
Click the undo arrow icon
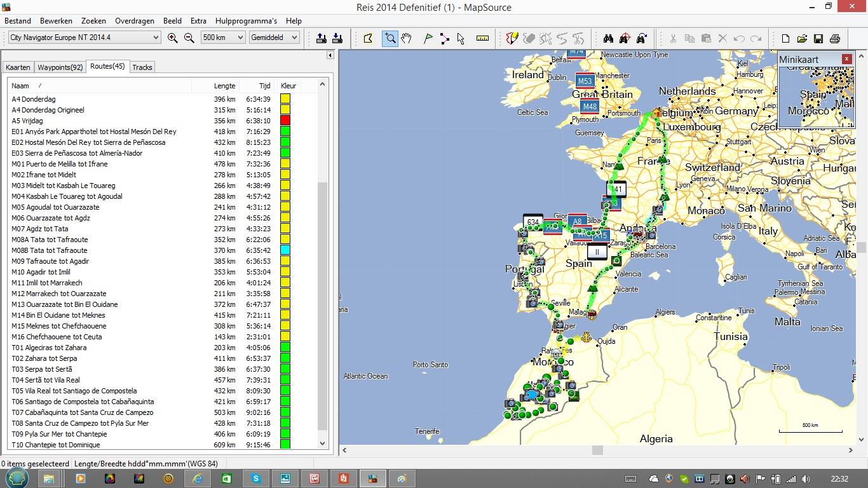pos(739,39)
